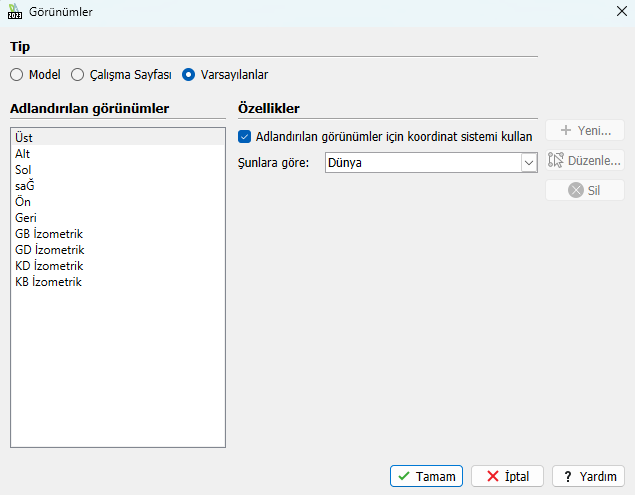
Task: Click the Yeni button
Action: point(585,130)
